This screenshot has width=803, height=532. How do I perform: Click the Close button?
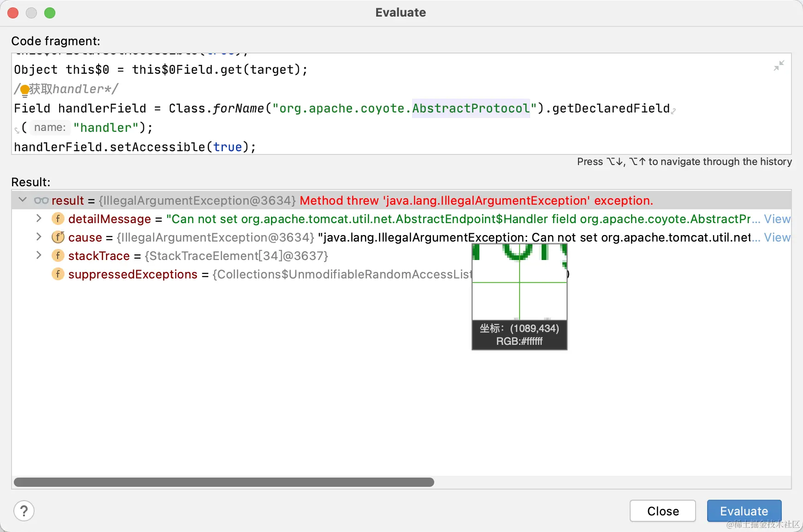point(663,511)
